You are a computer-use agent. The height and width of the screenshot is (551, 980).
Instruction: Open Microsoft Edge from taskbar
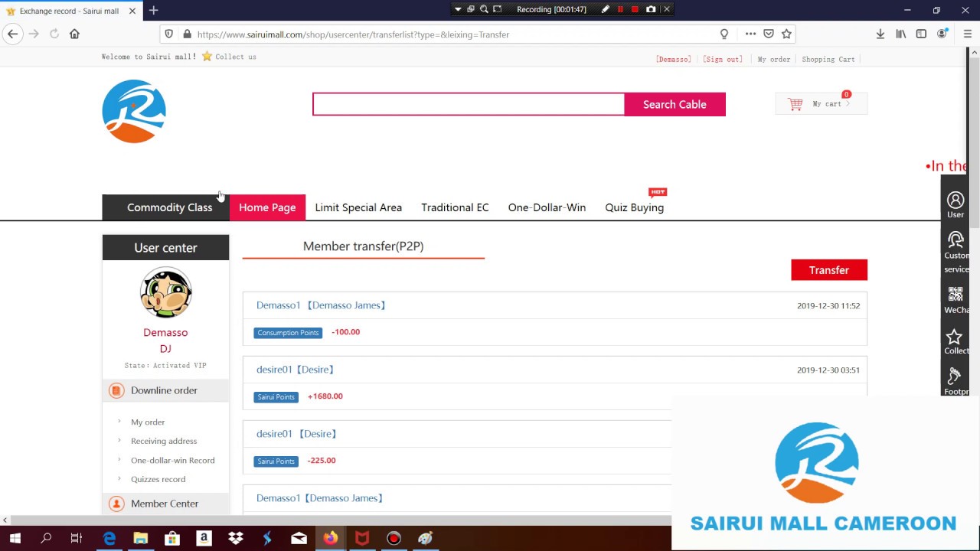click(109, 538)
